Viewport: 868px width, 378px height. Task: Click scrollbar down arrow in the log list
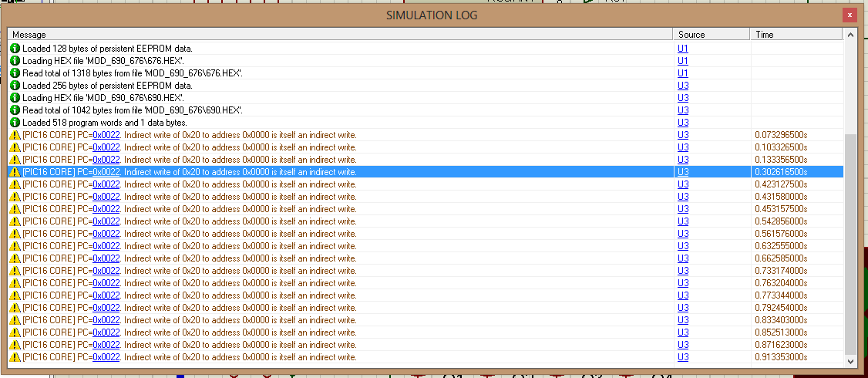[x=851, y=361]
